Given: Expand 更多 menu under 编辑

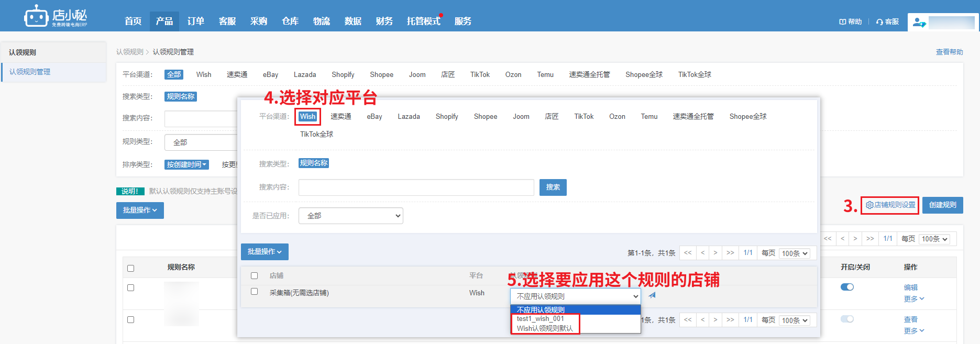Looking at the screenshot, I should pos(914,299).
